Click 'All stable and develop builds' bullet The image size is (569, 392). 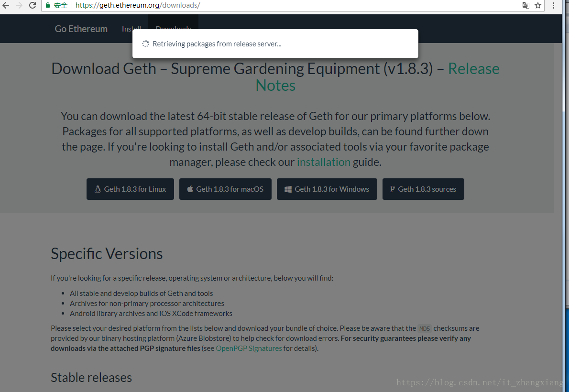pos(142,293)
